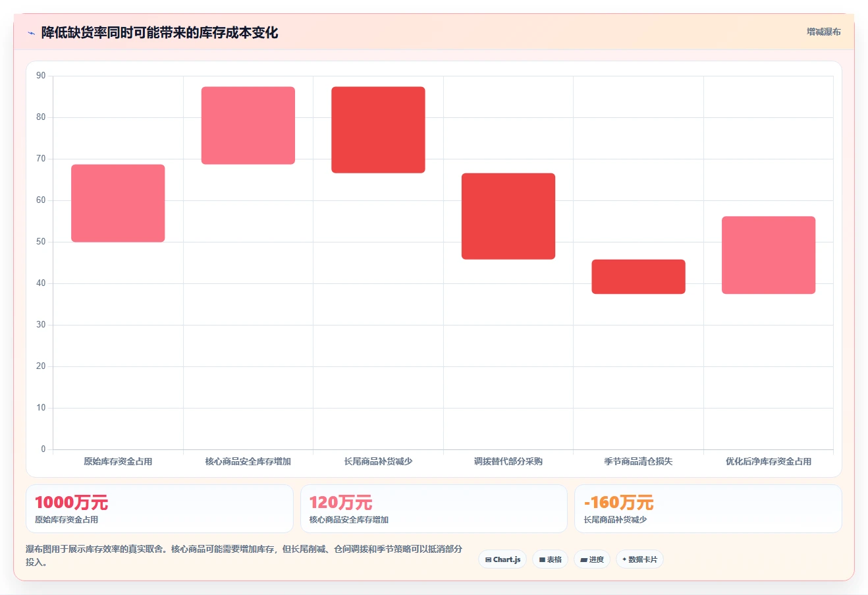Click the Chart.js tag pill
The height and width of the screenshot is (595, 868).
click(x=502, y=559)
